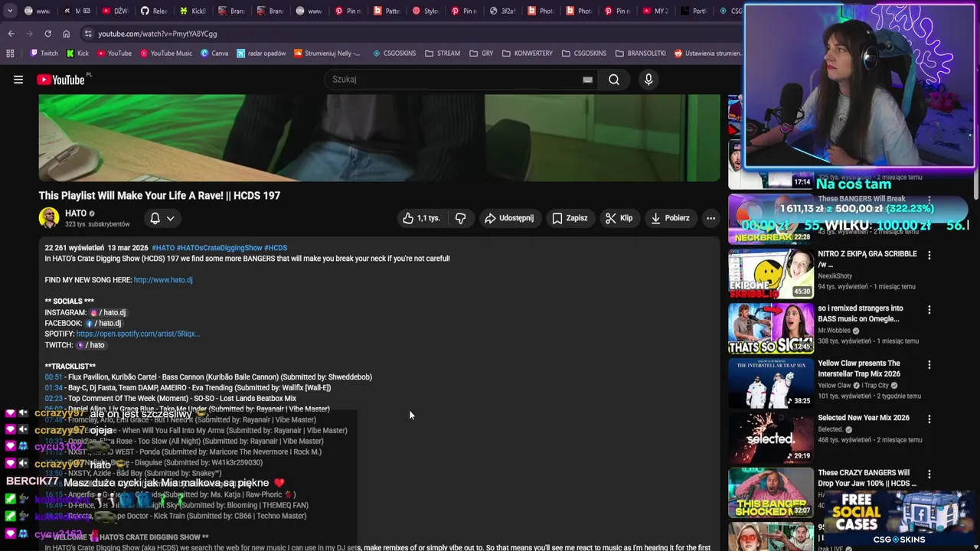
Task: Open the Ustawienia strumien... bookmark
Action: coord(707,54)
